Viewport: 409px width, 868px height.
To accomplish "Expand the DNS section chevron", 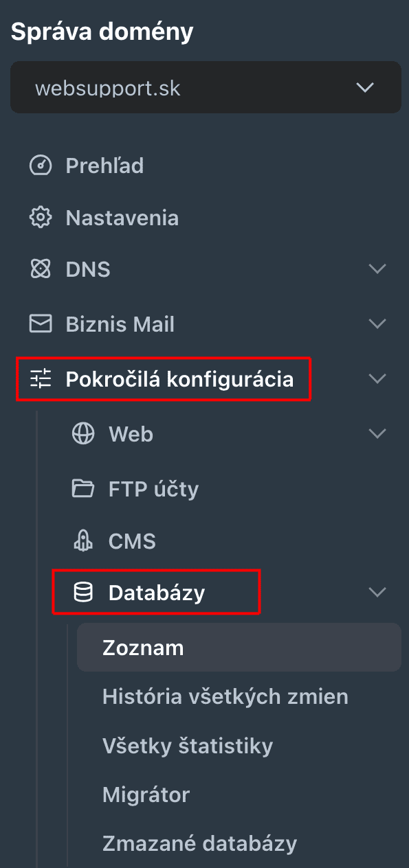I will (x=377, y=269).
